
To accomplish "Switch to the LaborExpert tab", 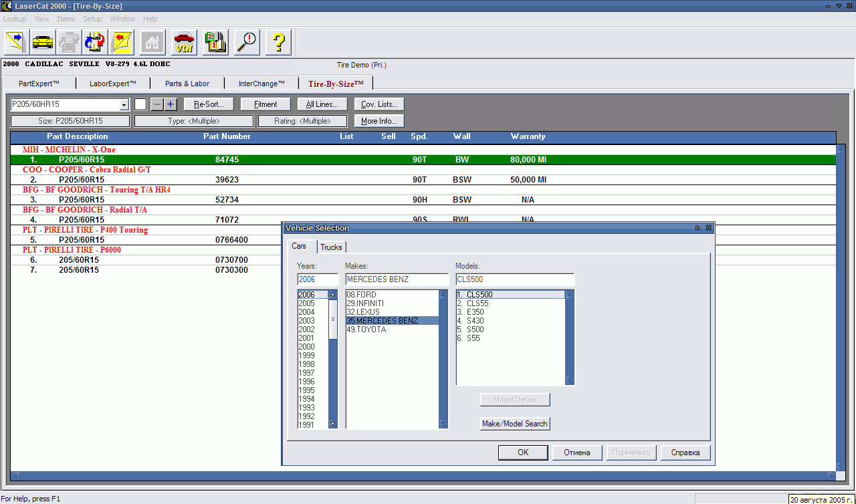I will pyautogui.click(x=112, y=84).
